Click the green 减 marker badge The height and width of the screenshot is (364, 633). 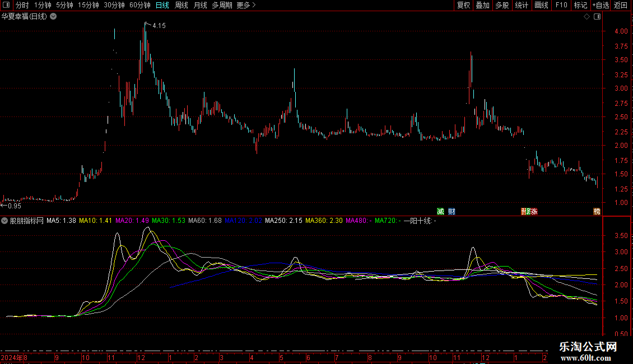tap(440, 212)
